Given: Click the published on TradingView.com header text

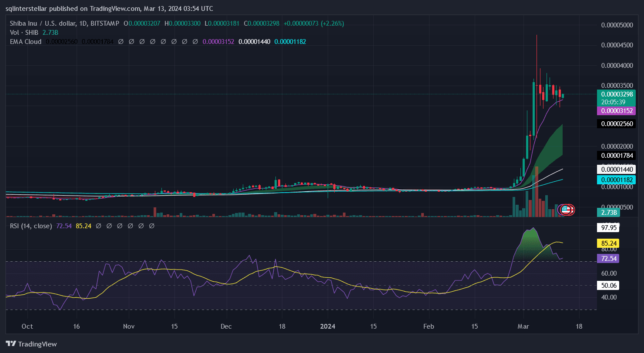Looking at the screenshot, I should (x=109, y=8).
